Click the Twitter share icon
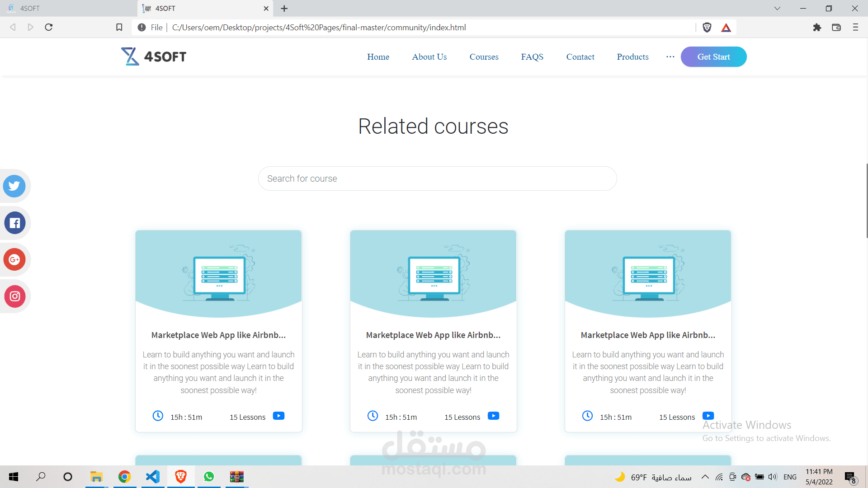The image size is (868, 488). pyautogui.click(x=14, y=186)
